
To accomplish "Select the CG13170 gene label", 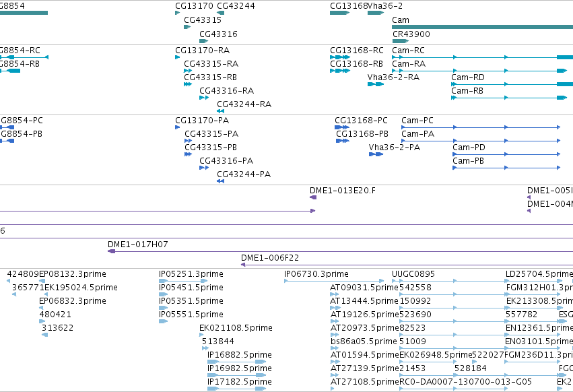I will coord(194,6).
